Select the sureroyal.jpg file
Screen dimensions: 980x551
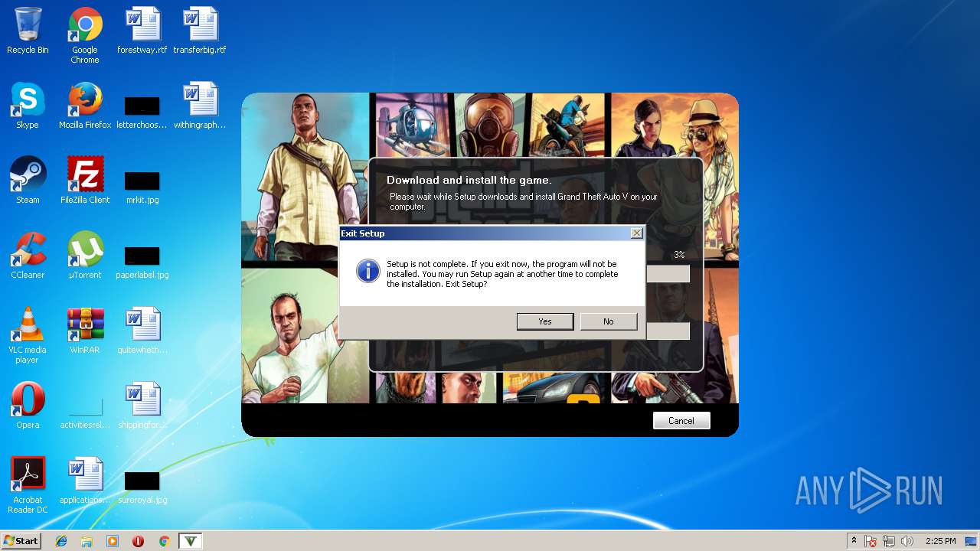tap(142, 486)
